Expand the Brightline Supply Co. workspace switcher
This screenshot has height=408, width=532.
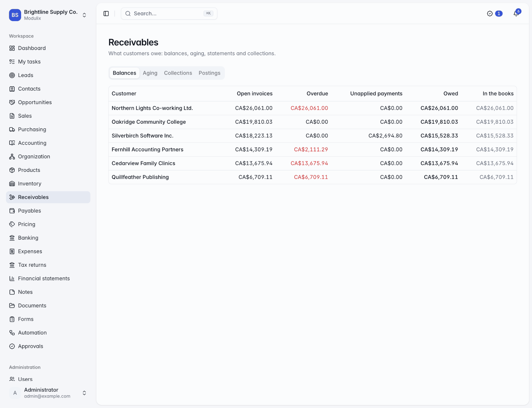[84, 15]
